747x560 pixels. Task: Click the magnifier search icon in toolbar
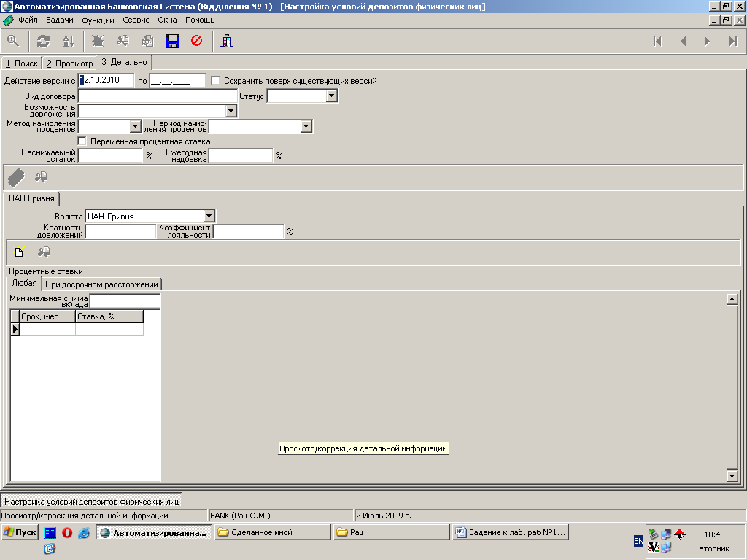tap(13, 41)
